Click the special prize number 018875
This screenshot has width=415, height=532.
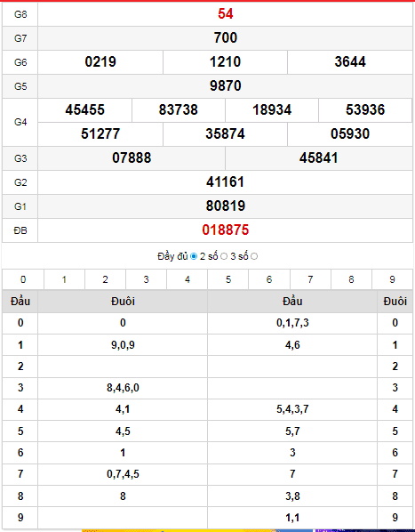(x=226, y=230)
